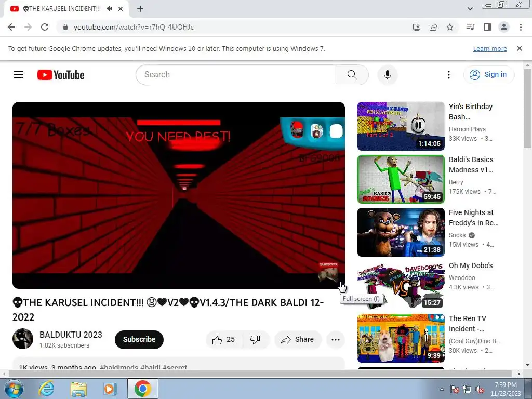The image size is (532, 399).
Task: Open Oh My Dobo's video thumbnail
Action: 401,285
